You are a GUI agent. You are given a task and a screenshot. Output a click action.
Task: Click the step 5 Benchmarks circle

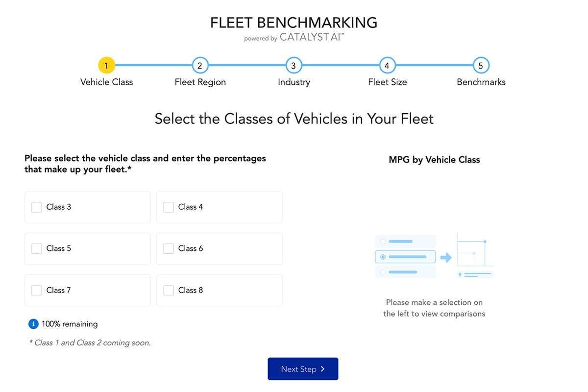click(481, 65)
